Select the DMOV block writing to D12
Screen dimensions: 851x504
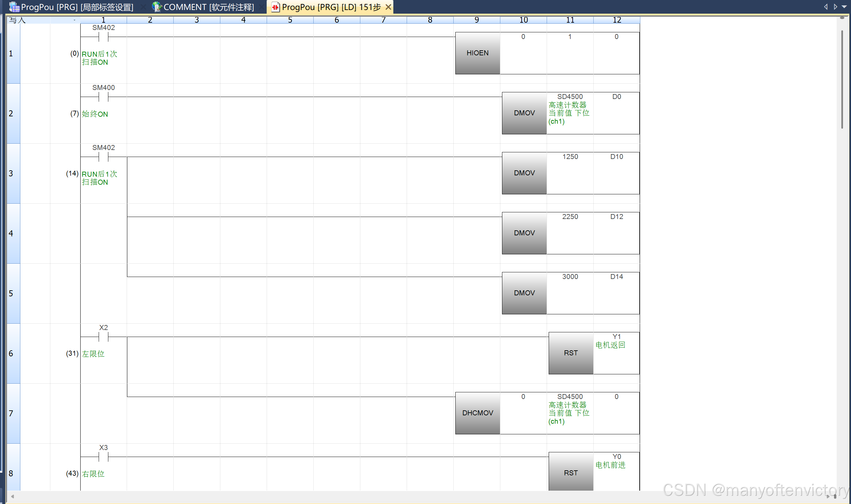pyautogui.click(x=524, y=233)
